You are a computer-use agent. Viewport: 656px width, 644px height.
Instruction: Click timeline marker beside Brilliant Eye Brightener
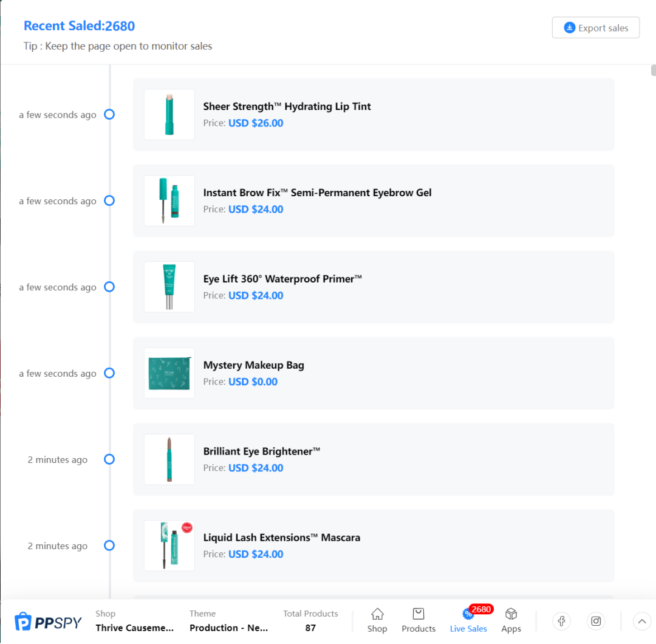tap(109, 459)
